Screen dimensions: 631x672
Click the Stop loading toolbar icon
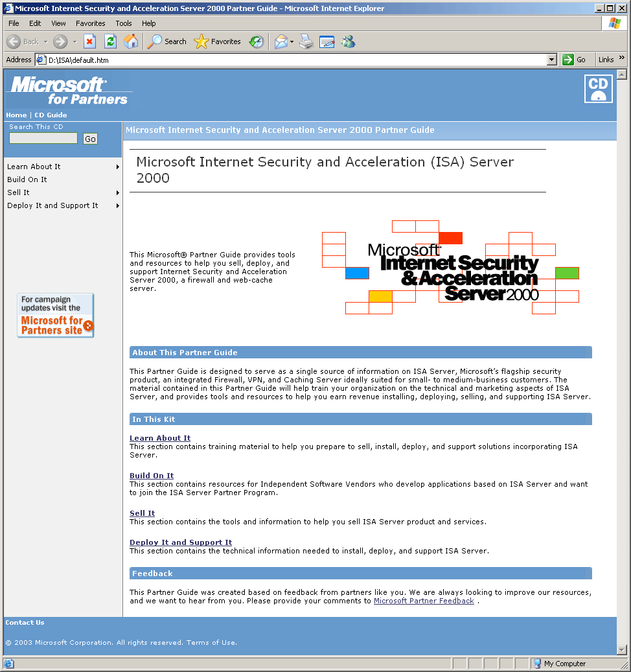pyautogui.click(x=90, y=41)
